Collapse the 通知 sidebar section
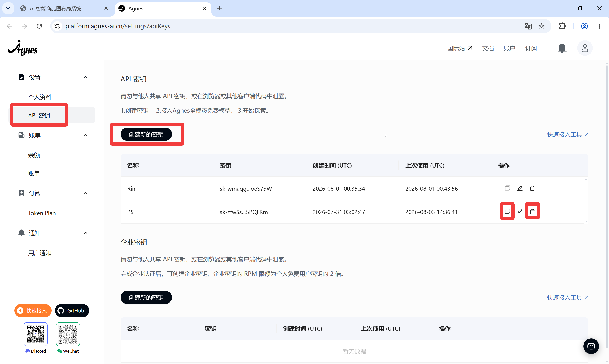Viewport: 609px width, 364px height. (86, 233)
